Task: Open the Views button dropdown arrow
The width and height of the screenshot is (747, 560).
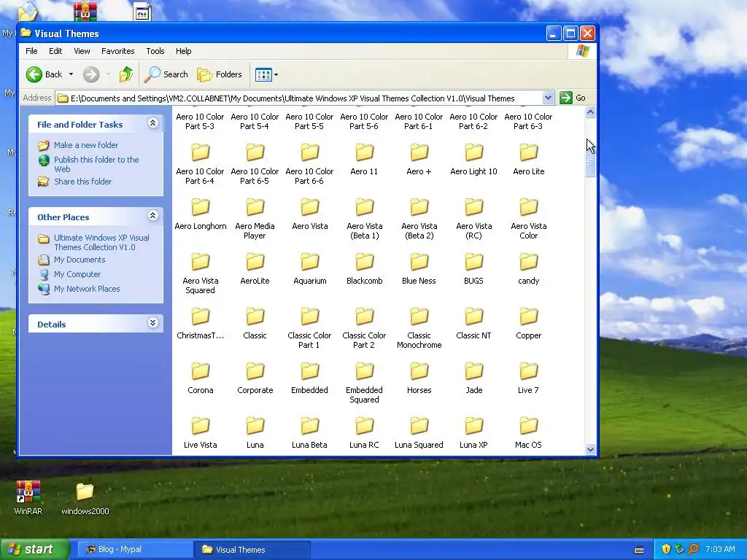Action: click(x=276, y=75)
